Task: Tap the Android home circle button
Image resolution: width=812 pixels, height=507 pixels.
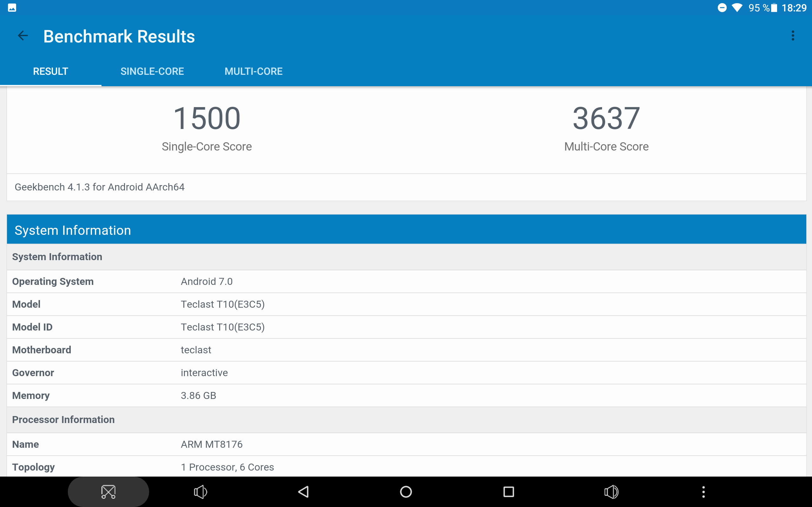Action: pyautogui.click(x=406, y=491)
